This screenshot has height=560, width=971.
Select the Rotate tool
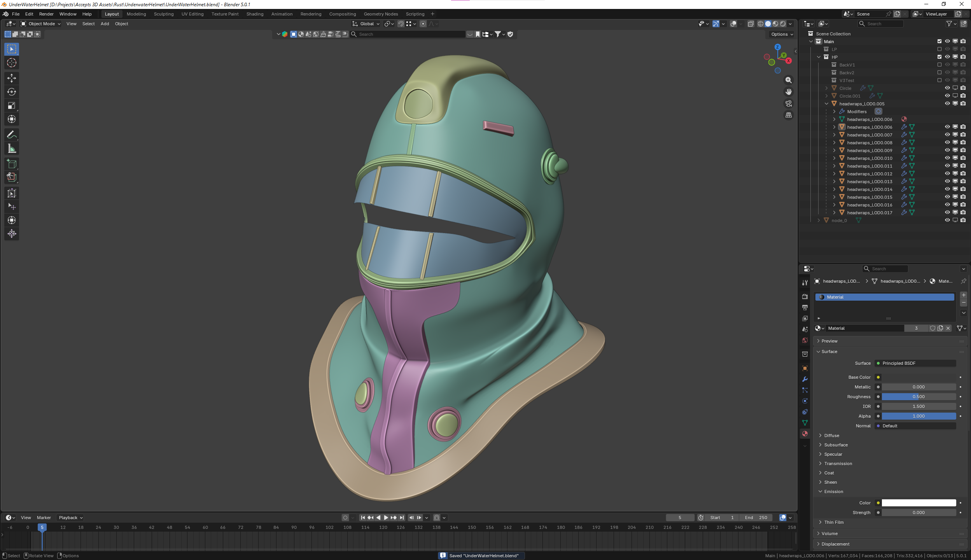(12, 92)
